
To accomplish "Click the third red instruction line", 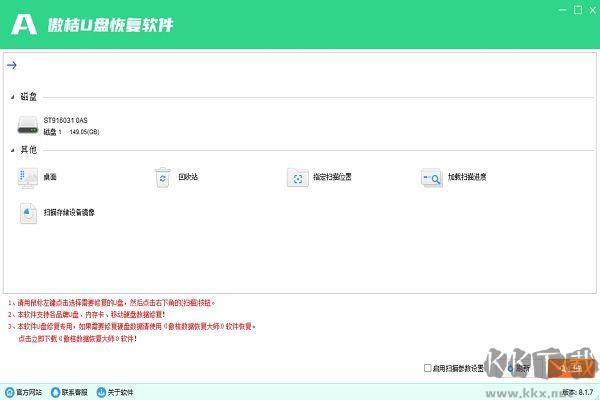I will click(x=132, y=327).
